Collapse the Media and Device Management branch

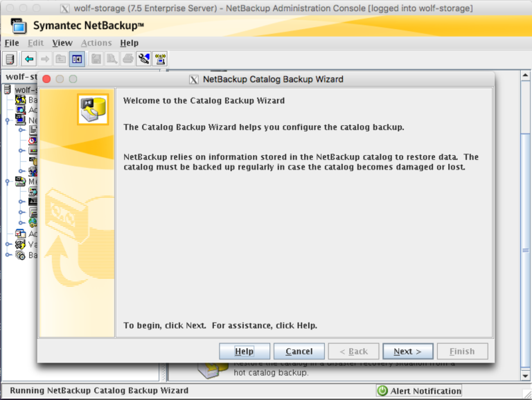[x=8, y=182]
